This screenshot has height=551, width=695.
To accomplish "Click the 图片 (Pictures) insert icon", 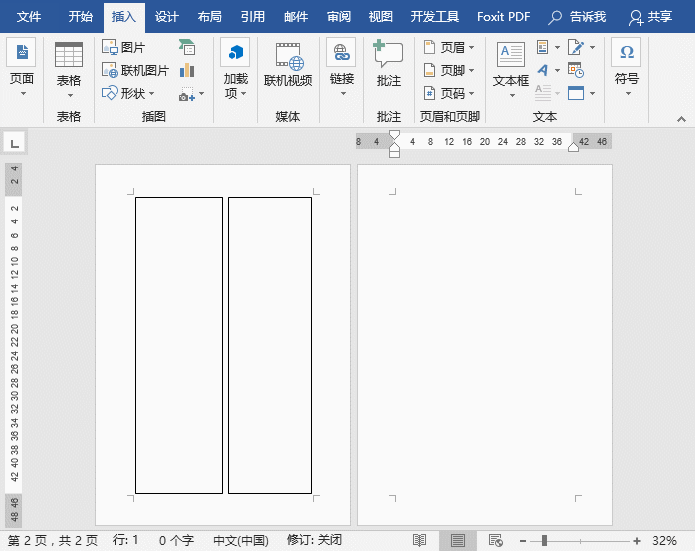I will [124, 48].
